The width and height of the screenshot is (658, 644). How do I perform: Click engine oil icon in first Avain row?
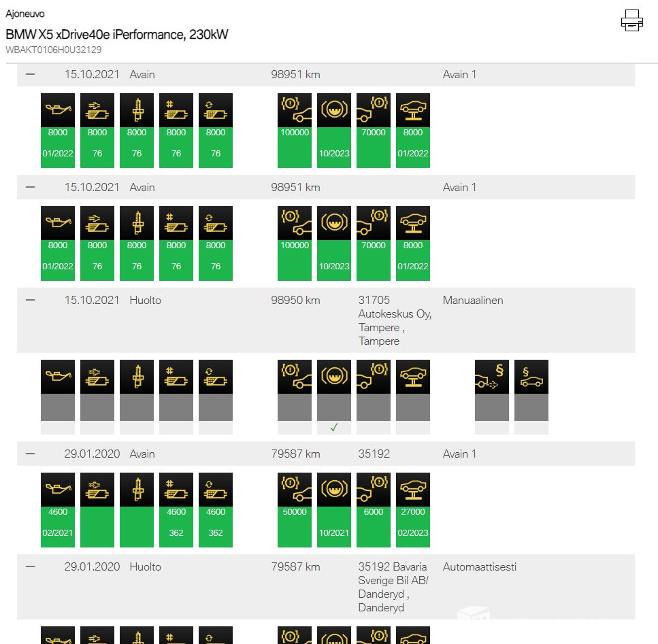pos(58,110)
